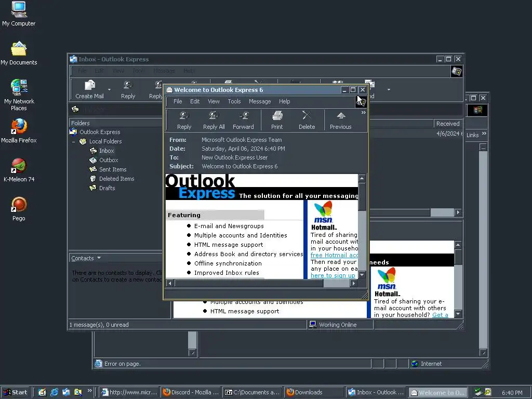Click 'here to sign up' link
532x399 pixels.
tap(333, 275)
